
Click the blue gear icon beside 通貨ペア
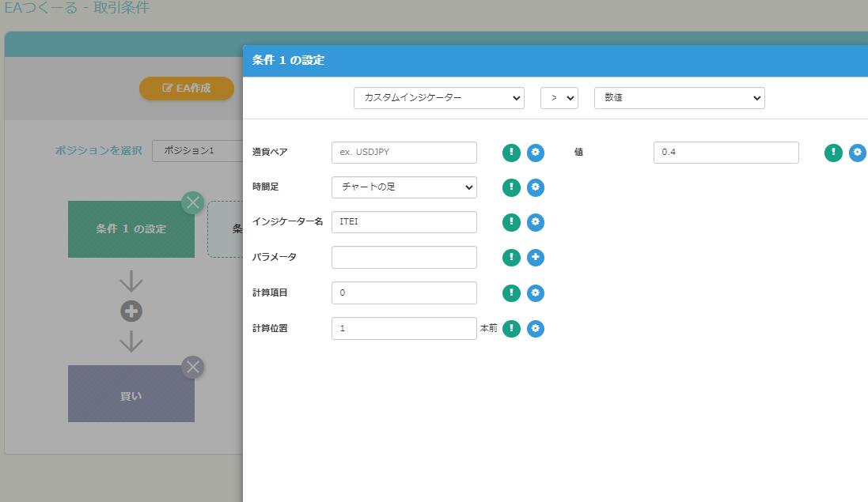(536, 153)
